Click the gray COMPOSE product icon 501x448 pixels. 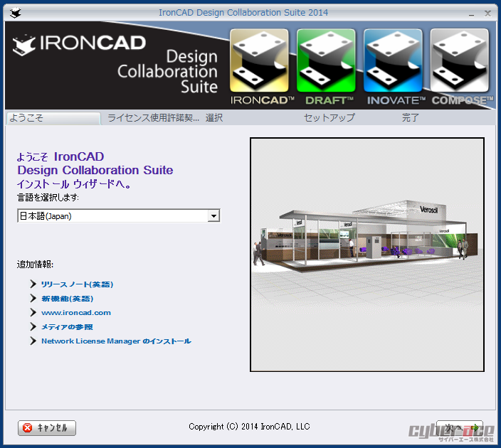tap(460, 60)
